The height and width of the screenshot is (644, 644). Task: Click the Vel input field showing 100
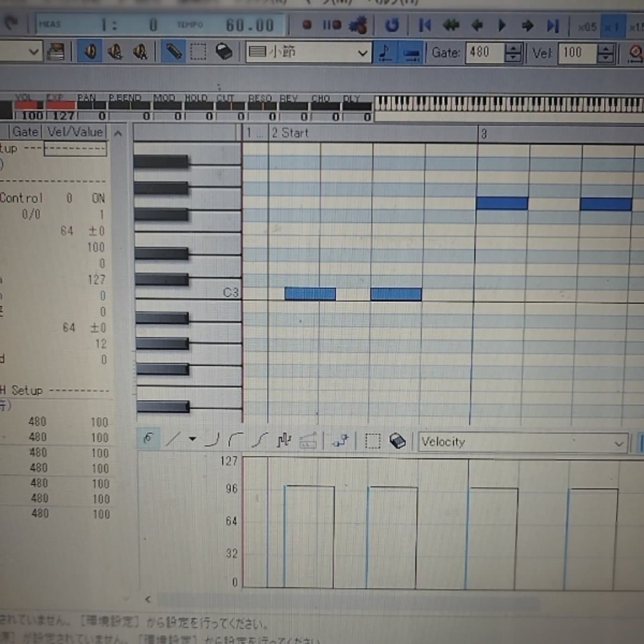[578, 53]
